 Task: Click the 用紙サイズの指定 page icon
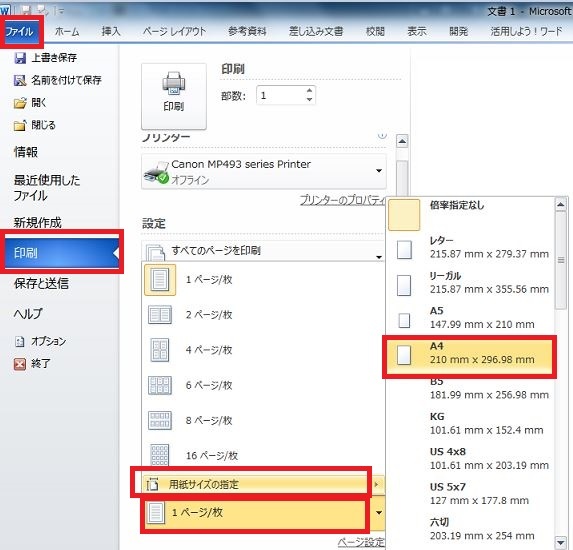click(x=152, y=485)
